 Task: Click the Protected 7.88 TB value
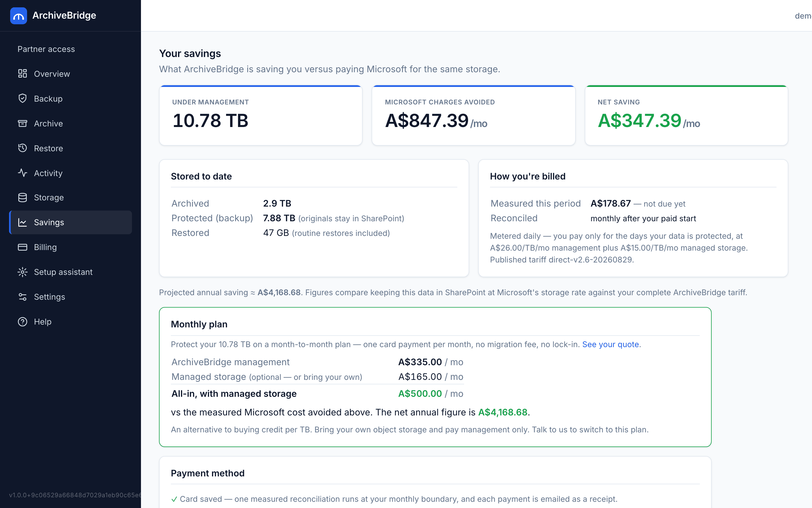tap(279, 218)
